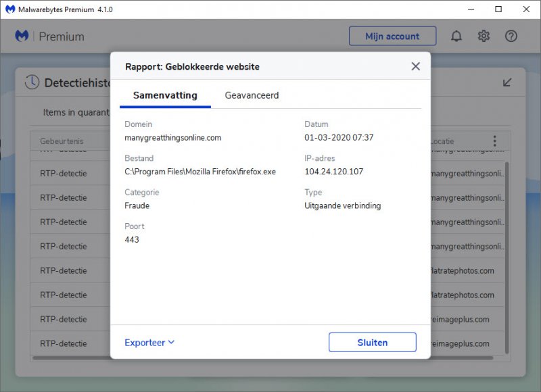Open the notifications bell icon
The width and height of the screenshot is (541, 392).
tap(456, 36)
